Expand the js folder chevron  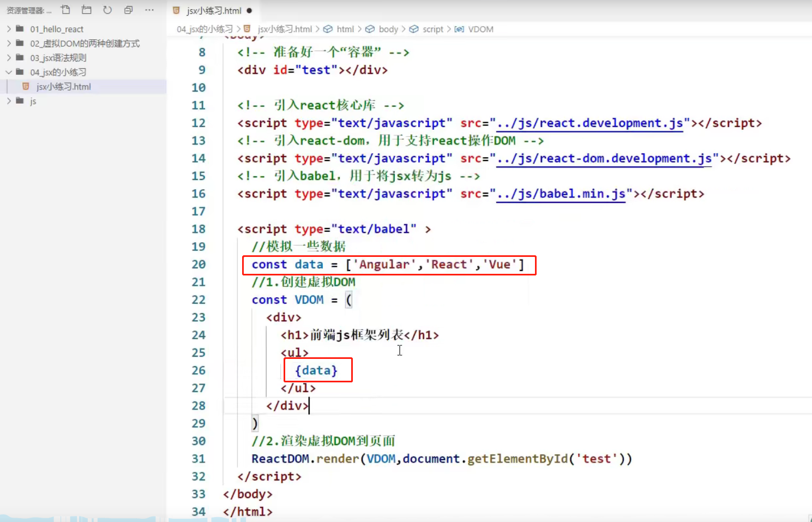tap(9, 101)
